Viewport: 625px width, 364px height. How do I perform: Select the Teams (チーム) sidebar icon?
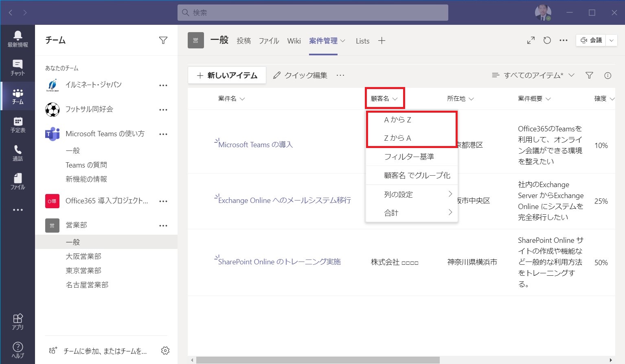click(18, 96)
